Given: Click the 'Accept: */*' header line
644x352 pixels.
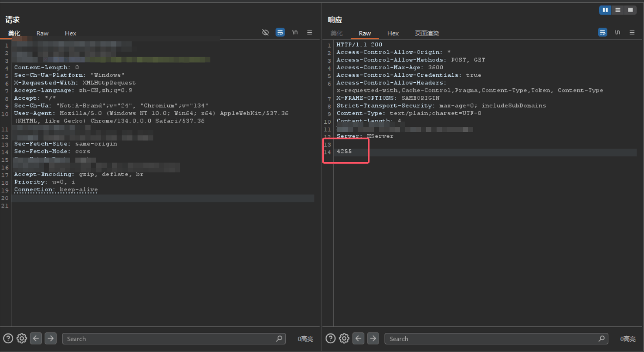Looking at the screenshot, I should [x=35, y=98].
